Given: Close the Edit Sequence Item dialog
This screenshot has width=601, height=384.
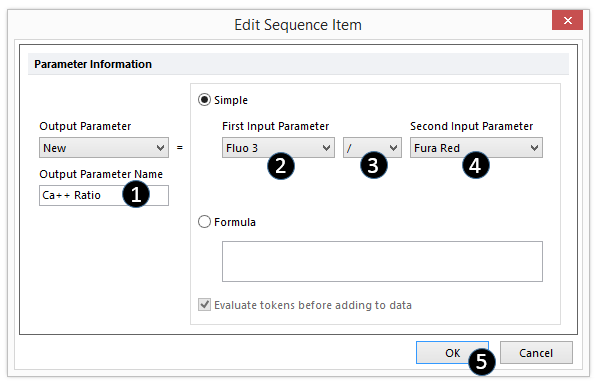Looking at the screenshot, I should (x=567, y=20).
